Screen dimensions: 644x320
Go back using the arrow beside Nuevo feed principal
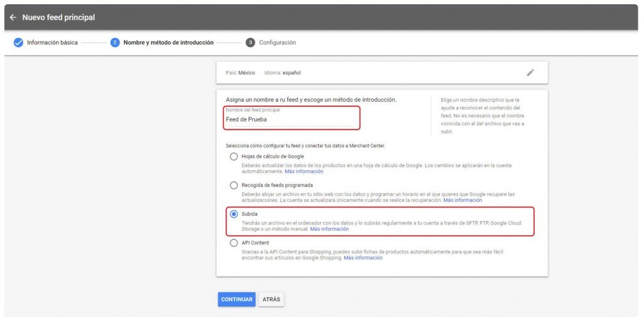point(13,18)
